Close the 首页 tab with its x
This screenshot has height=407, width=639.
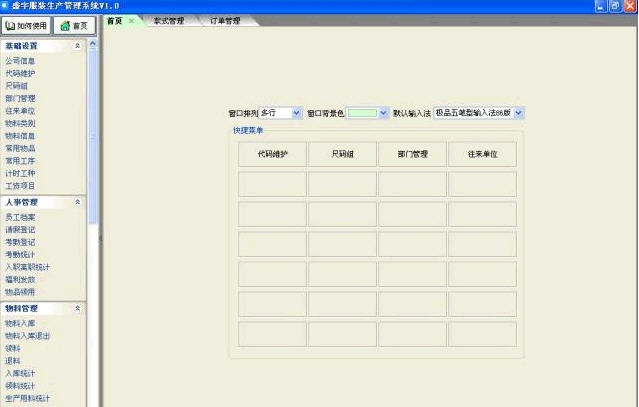click(131, 21)
